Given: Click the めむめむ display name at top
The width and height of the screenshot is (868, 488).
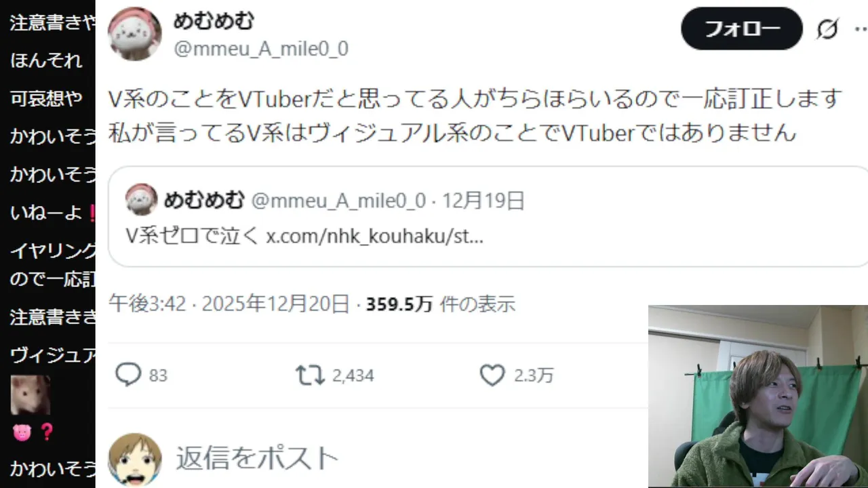Looking at the screenshot, I should pyautogui.click(x=214, y=21).
